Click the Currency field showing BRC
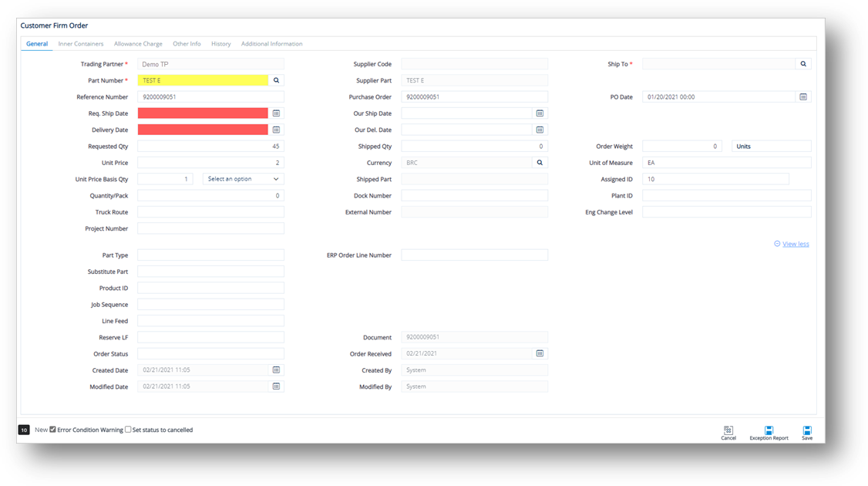Image resolution: width=868 pixels, height=486 pixels. [x=466, y=162]
